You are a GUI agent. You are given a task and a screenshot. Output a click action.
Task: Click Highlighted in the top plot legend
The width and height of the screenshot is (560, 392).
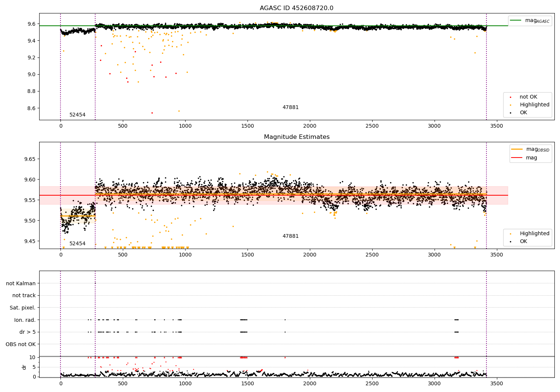(x=535, y=105)
